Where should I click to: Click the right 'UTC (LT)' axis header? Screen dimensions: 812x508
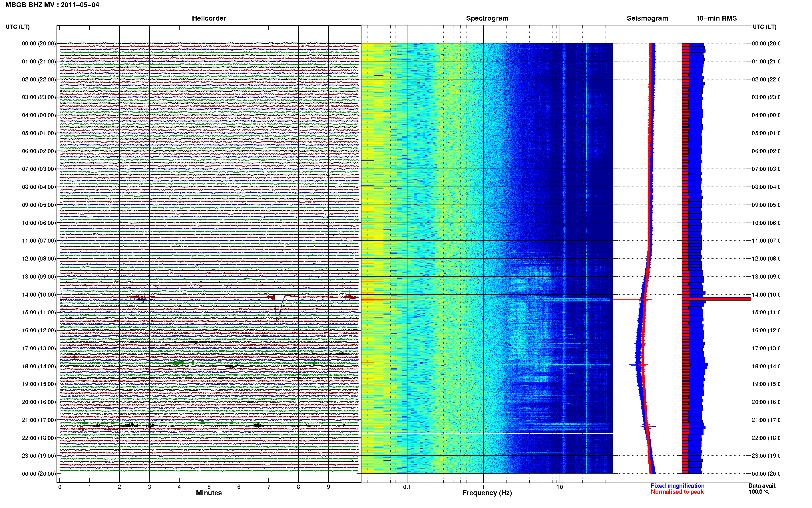click(764, 27)
